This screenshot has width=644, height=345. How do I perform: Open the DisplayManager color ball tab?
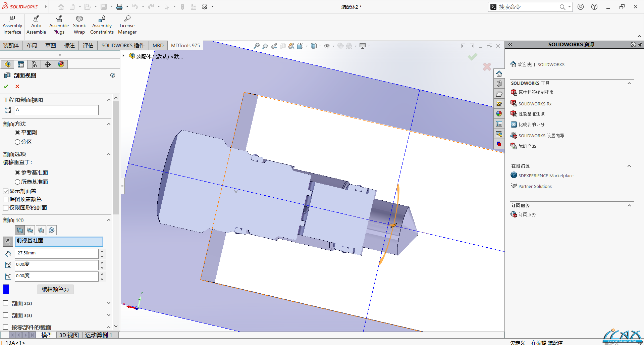click(x=61, y=64)
